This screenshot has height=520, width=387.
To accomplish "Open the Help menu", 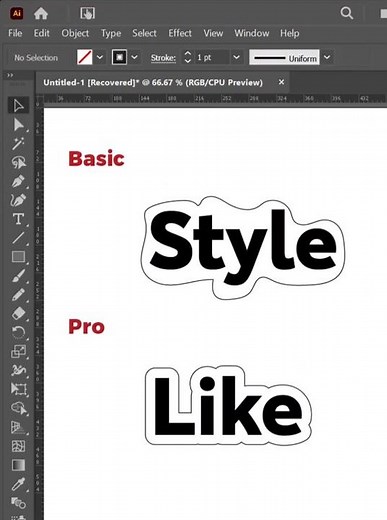I will tap(290, 33).
